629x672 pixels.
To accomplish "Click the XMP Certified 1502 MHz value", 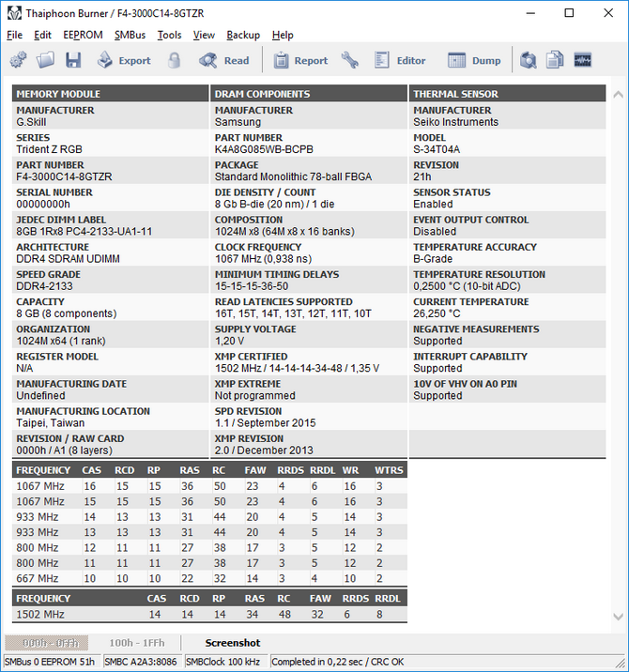I will (297, 368).
